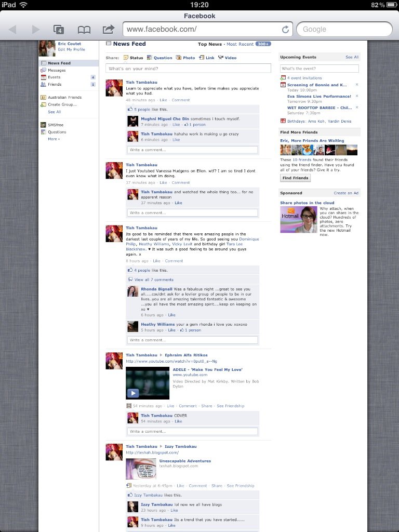Viewport: 399px width, 532px height.
Task: Open News Feed in left sidebar
Action: (69, 63)
